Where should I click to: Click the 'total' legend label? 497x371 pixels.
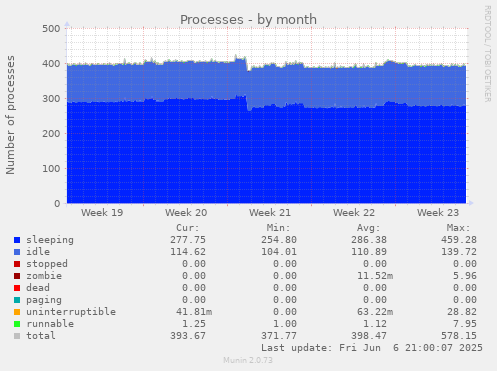pos(41,336)
